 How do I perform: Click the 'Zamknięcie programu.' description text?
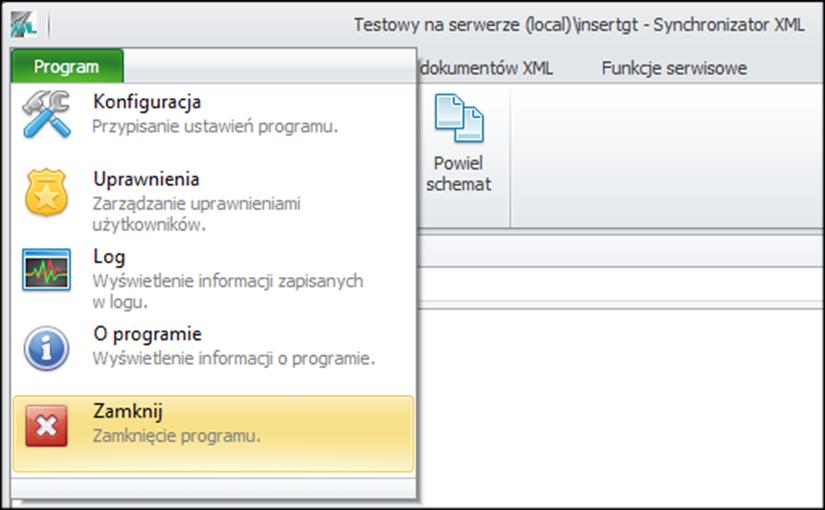(176, 436)
